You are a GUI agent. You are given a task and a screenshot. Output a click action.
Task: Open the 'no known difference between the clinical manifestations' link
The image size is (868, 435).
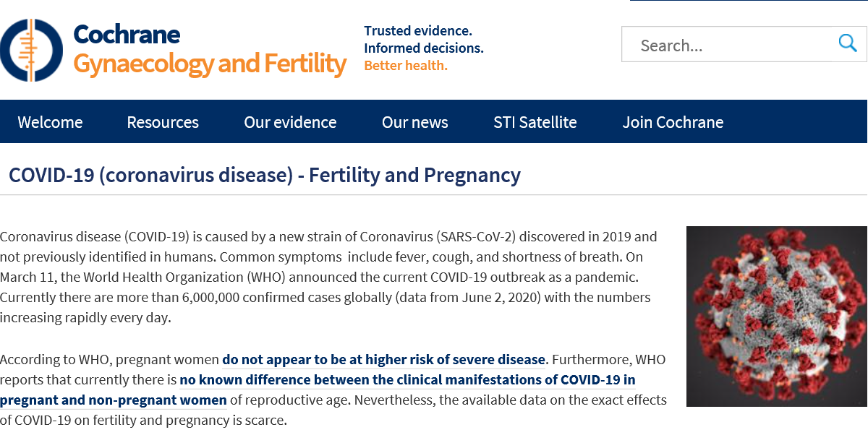(408, 379)
